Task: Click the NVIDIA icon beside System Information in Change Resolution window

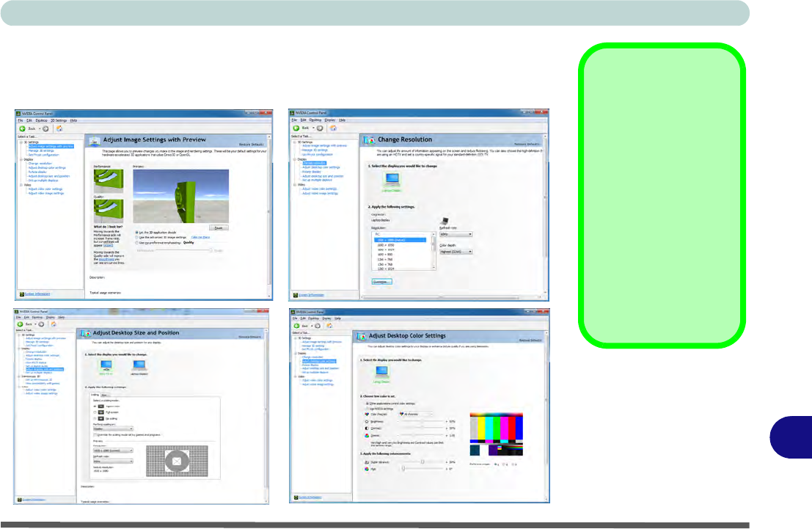Action: click(x=296, y=296)
